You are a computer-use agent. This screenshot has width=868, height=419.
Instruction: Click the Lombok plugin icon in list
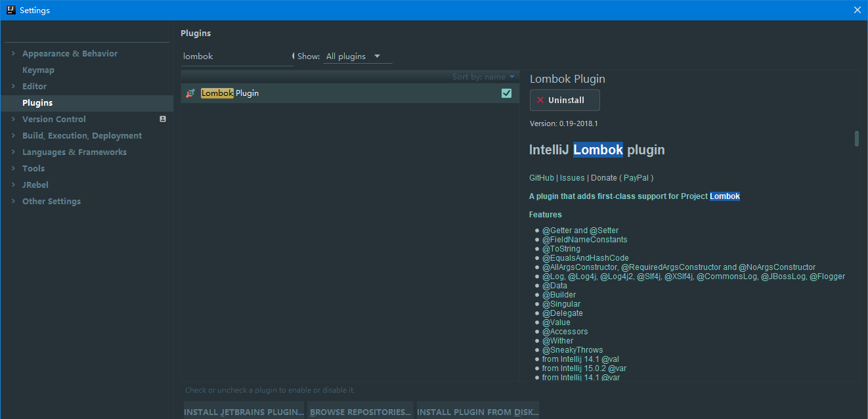pos(190,93)
